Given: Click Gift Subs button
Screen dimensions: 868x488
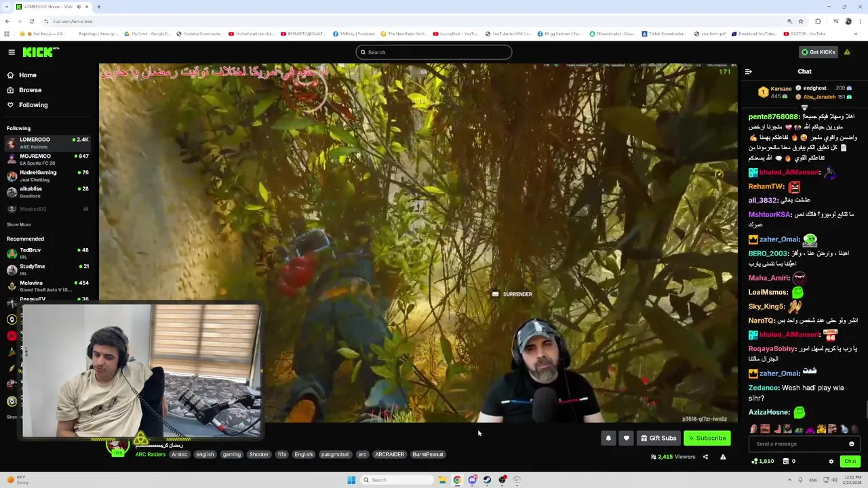Looking at the screenshot, I should click(x=658, y=438).
